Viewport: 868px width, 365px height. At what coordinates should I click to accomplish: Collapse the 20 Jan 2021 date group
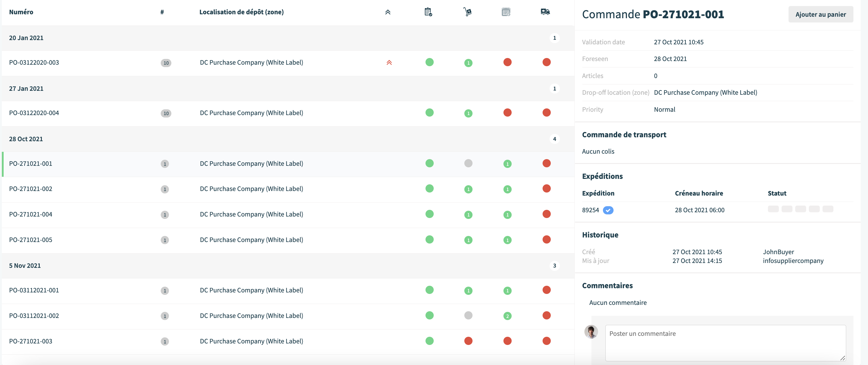point(26,38)
